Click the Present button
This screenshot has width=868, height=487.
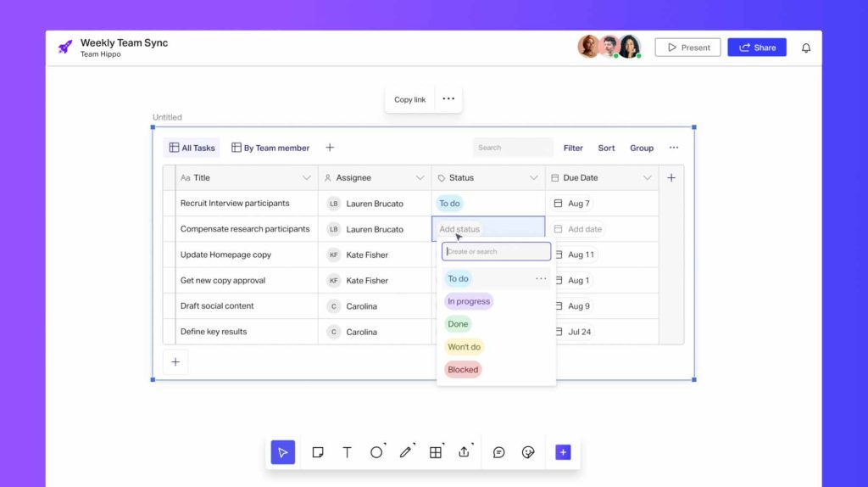(x=687, y=48)
